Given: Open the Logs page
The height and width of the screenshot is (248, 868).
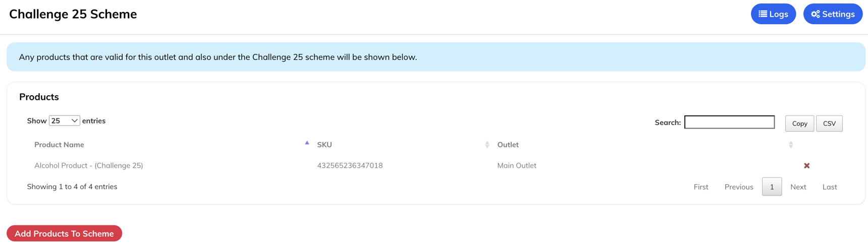Looking at the screenshot, I should (x=773, y=14).
